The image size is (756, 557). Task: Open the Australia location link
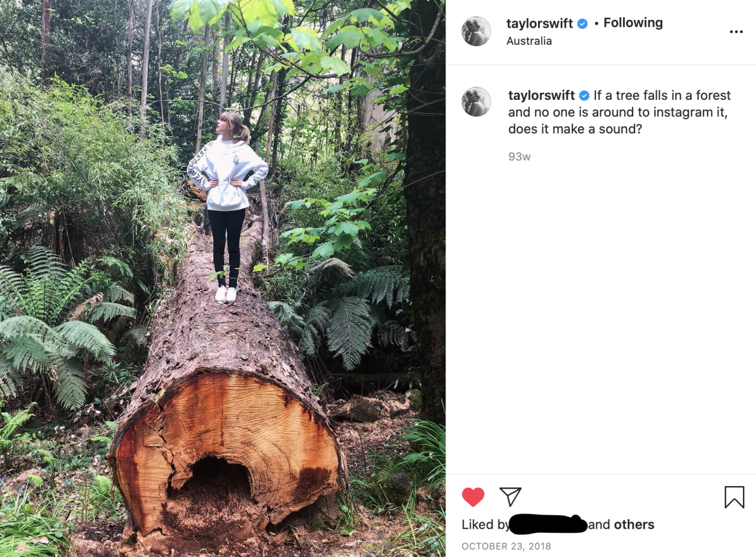[529, 41]
